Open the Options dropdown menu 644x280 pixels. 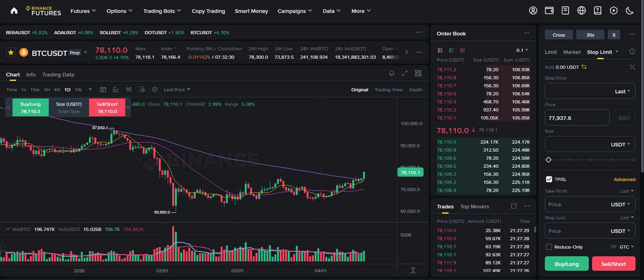pyautogui.click(x=119, y=11)
